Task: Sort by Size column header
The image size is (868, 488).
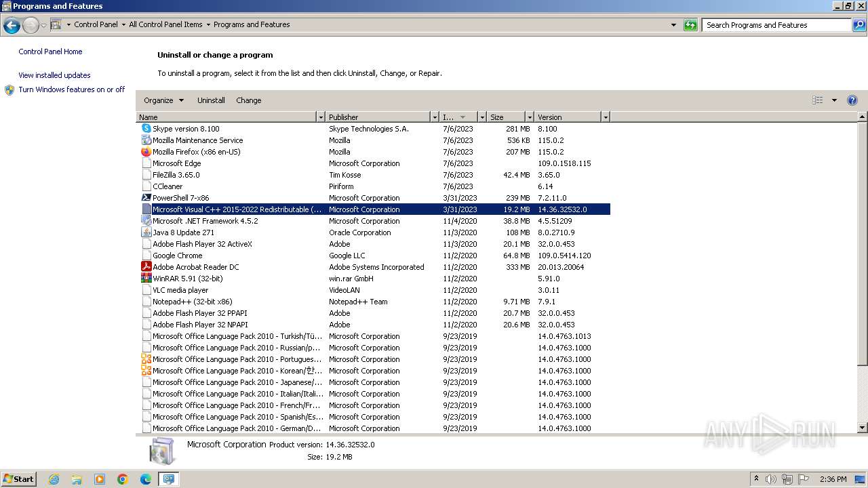Action: pyautogui.click(x=506, y=117)
